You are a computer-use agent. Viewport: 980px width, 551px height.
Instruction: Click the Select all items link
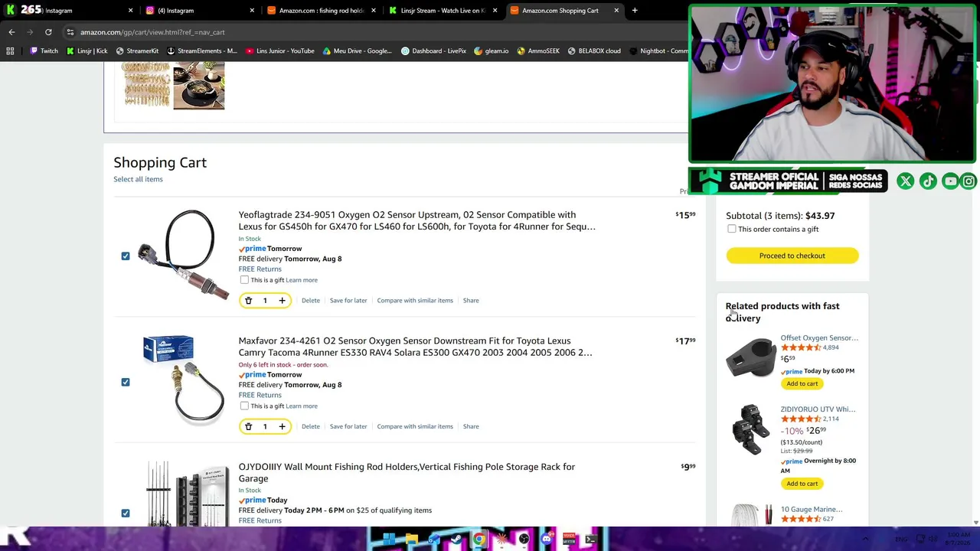point(138,179)
